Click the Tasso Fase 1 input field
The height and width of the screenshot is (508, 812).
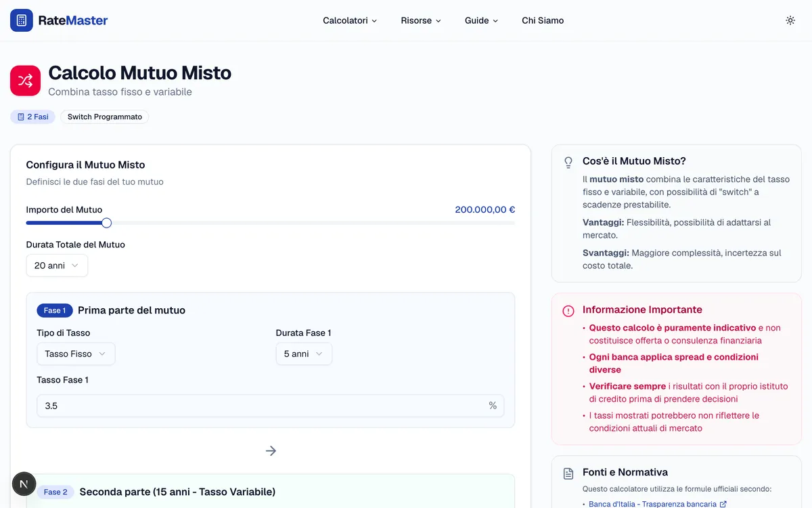pyautogui.click(x=271, y=406)
